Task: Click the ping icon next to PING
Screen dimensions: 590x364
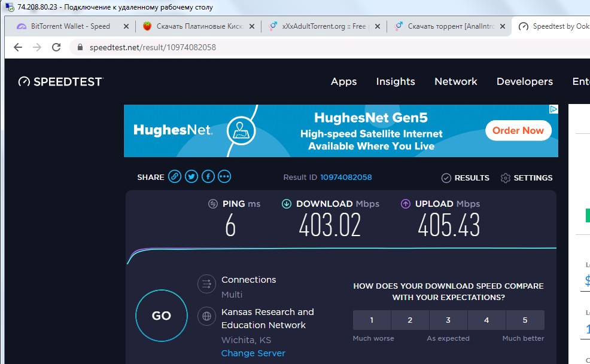Action: (x=213, y=204)
